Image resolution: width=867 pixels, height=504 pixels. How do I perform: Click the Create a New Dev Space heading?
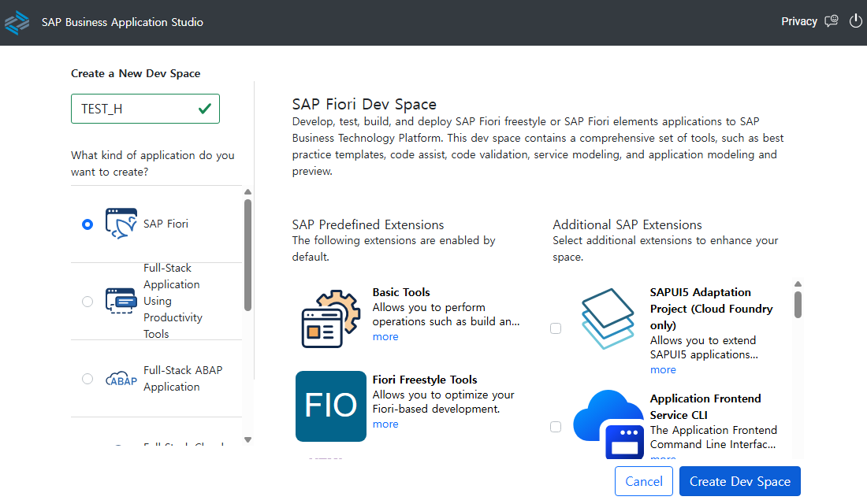point(136,73)
